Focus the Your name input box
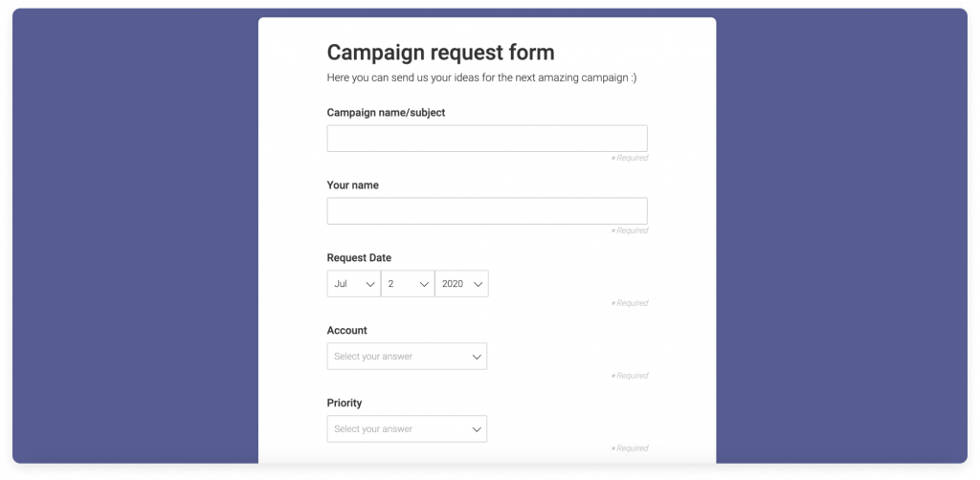The image size is (980, 480). coord(487,211)
